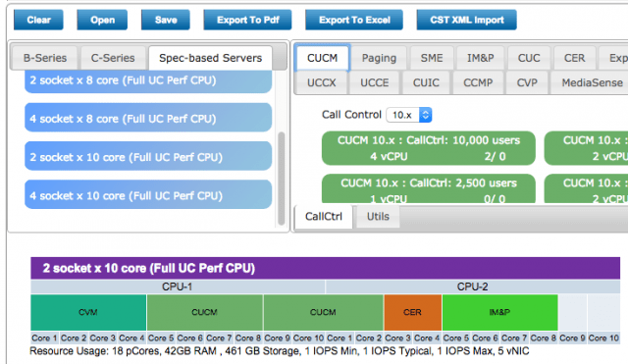The image size is (628, 364).
Task: Select 4 socket x 10 core server
Action: coord(148,194)
